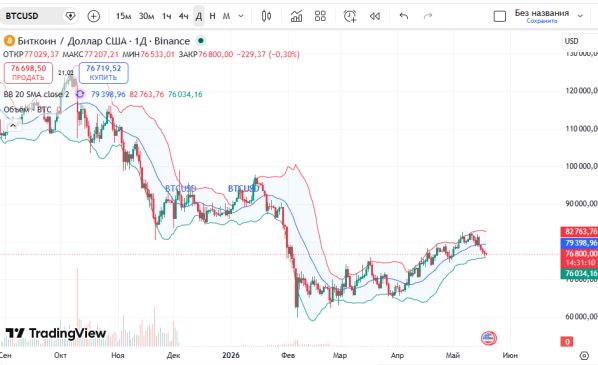This screenshot has height=365, width=598.
Task: Select the 1ч interval
Action: pos(166,16)
